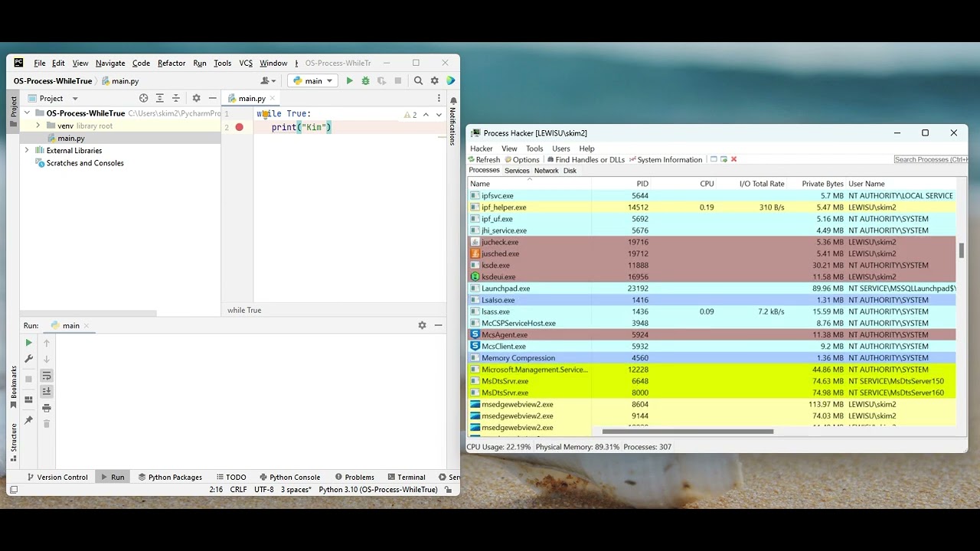980x551 pixels.
Task: Run main with the green toolbar play icon
Action: 350,80
